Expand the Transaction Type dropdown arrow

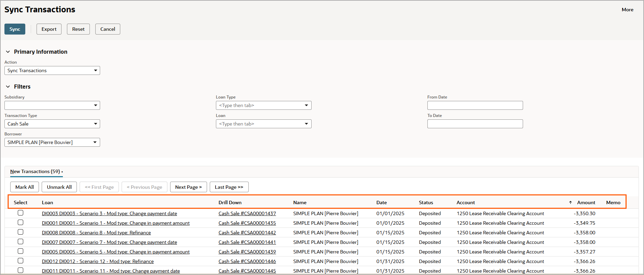pos(95,124)
